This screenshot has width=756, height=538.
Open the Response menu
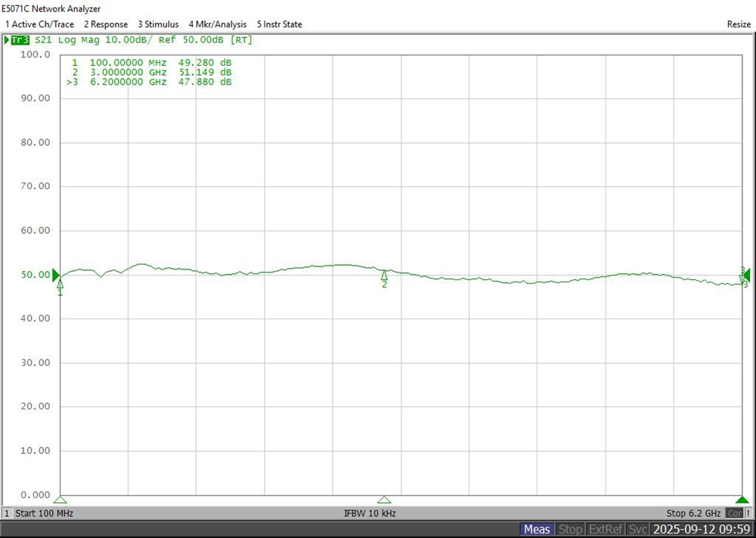[106, 24]
